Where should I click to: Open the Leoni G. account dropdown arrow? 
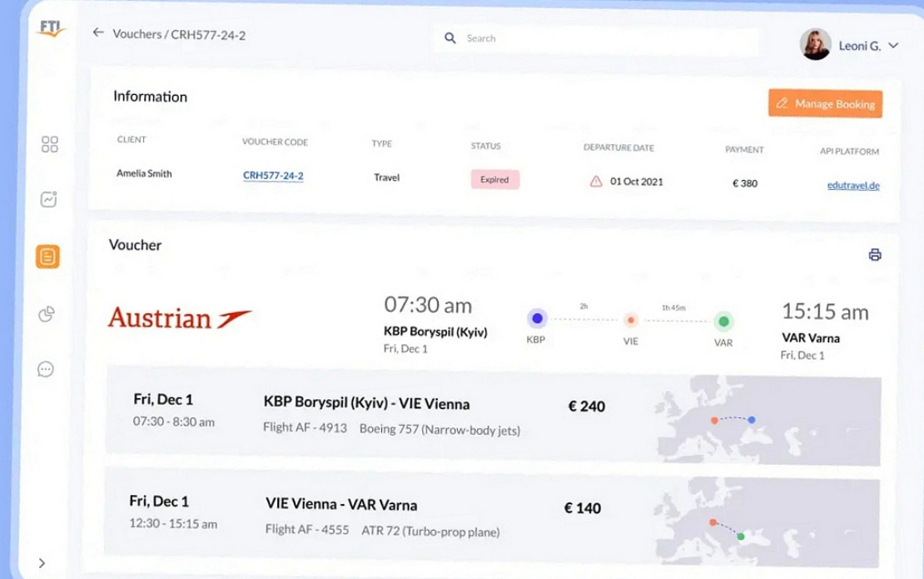(x=893, y=45)
